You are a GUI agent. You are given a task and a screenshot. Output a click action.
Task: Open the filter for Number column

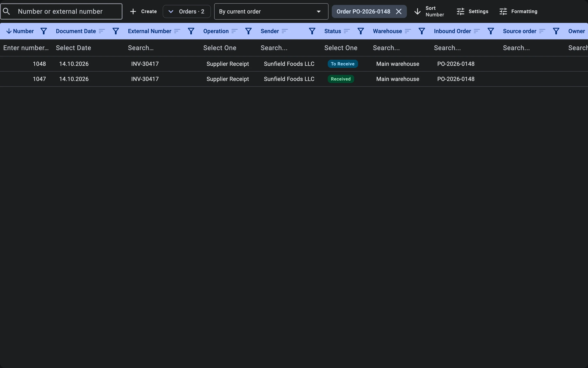click(x=43, y=31)
